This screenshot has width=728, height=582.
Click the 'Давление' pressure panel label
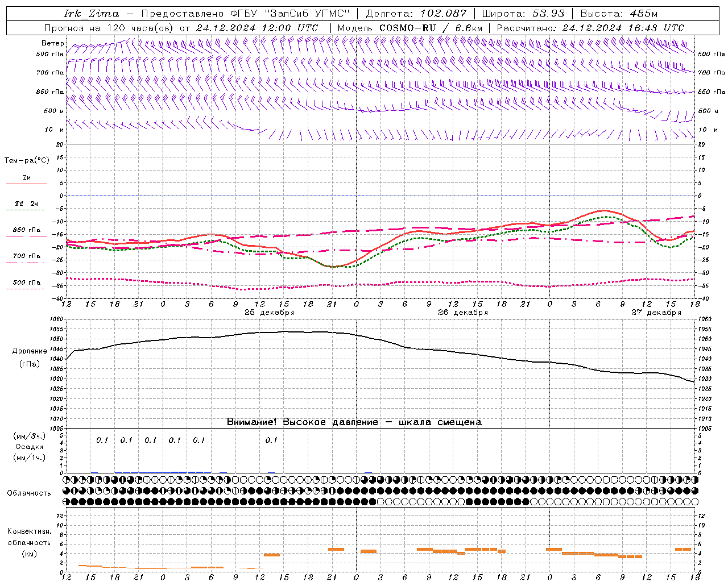click(30, 351)
